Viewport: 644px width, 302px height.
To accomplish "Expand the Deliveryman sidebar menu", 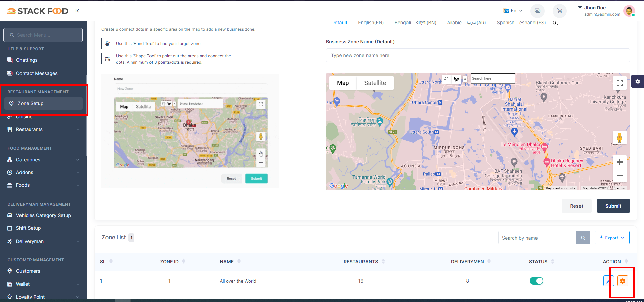I will click(x=43, y=241).
